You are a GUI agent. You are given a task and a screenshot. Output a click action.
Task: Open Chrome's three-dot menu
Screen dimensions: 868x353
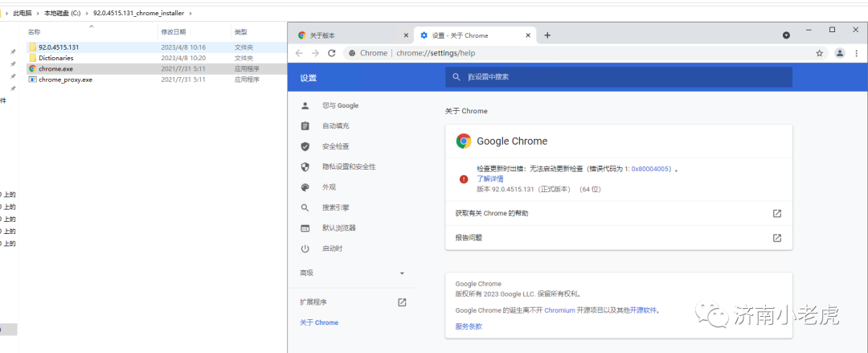(857, 53)
